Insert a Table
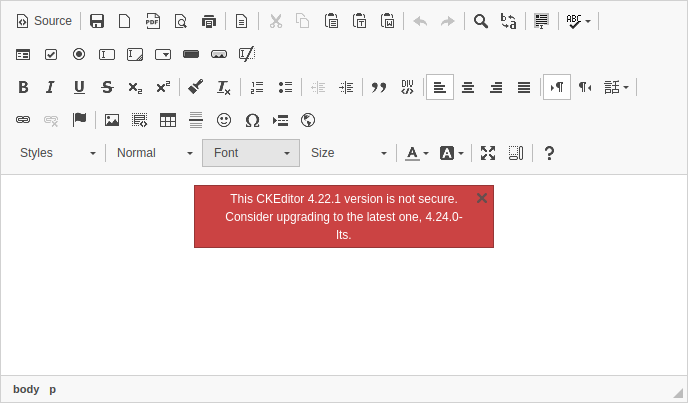This screenshot has width=688, height=403. [168, 120]
